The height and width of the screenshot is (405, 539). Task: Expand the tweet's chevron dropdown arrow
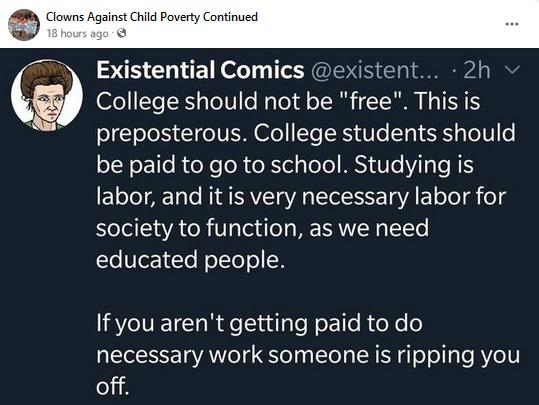[512, 70]
